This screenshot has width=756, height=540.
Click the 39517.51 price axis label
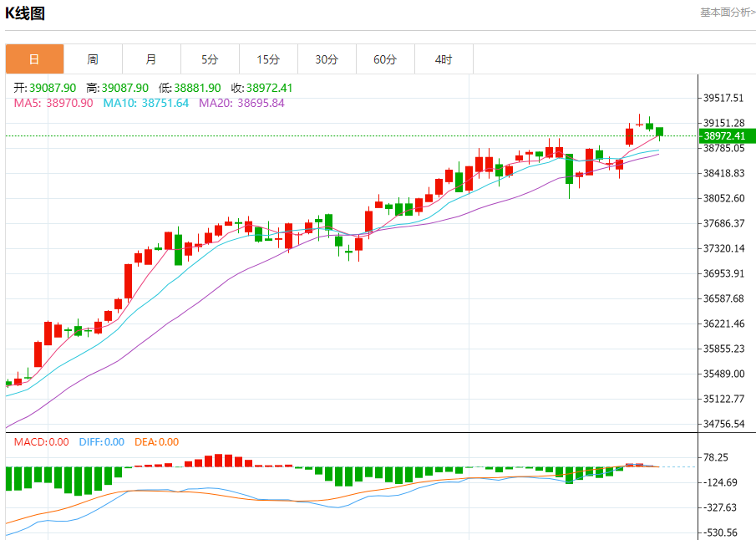tap(723, 98)
